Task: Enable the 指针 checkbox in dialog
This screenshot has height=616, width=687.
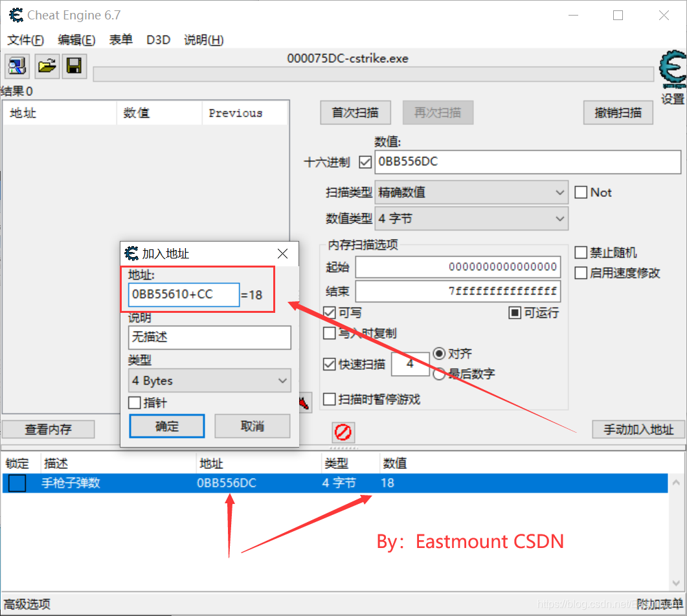Action: tap(135, 402)
